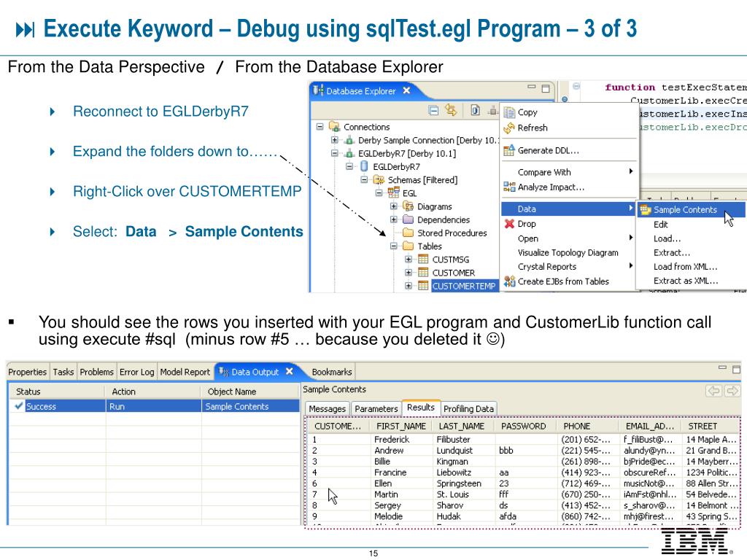Screen dimensions: 747x560
Task: Click Link with Editor arrows icon
Action: click(x=451, y=110)
